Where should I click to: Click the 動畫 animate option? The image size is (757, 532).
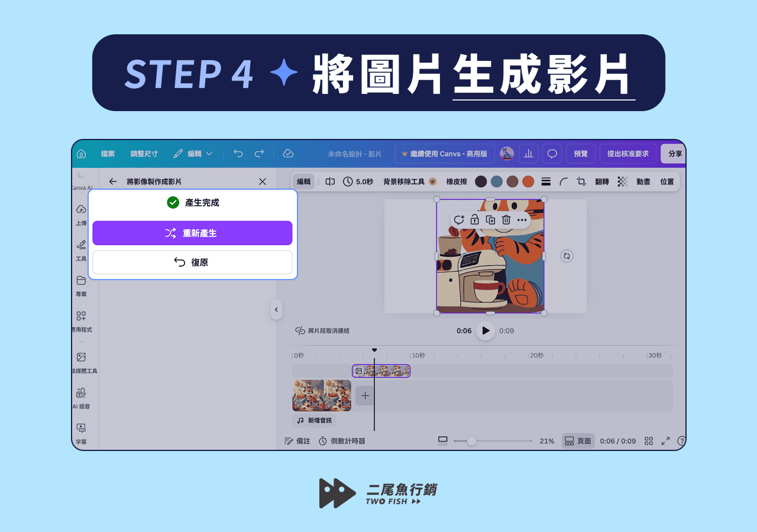pyautogui.click(x=643, y=181)
